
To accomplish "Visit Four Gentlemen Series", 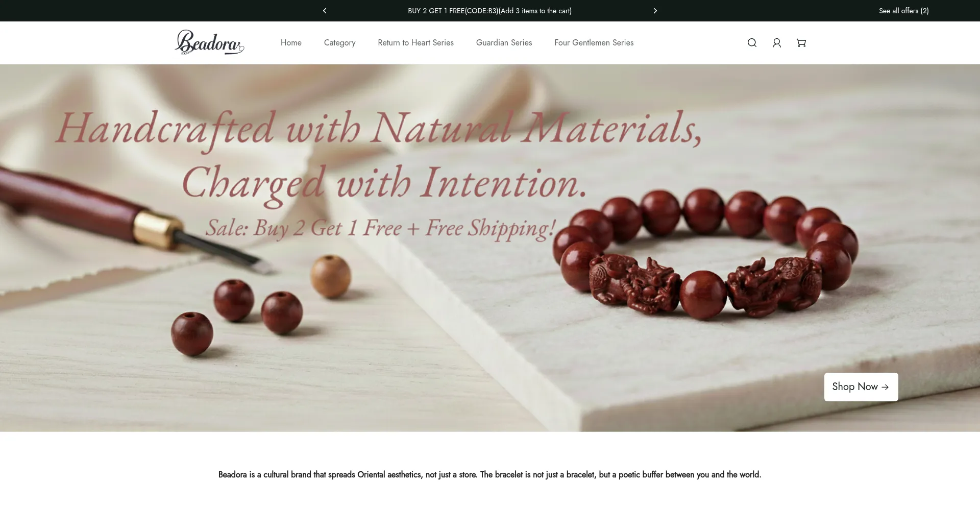I will coord(594,43).
